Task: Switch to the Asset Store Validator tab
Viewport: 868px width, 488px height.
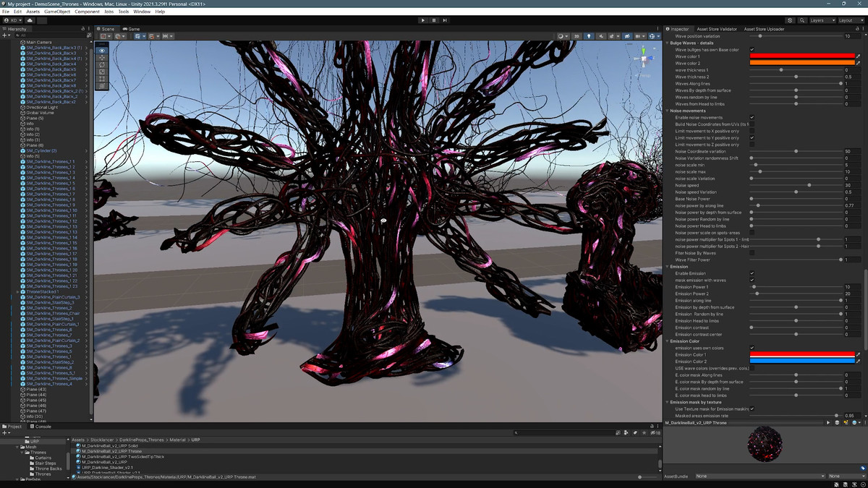Action: click(x=718, y=29)
